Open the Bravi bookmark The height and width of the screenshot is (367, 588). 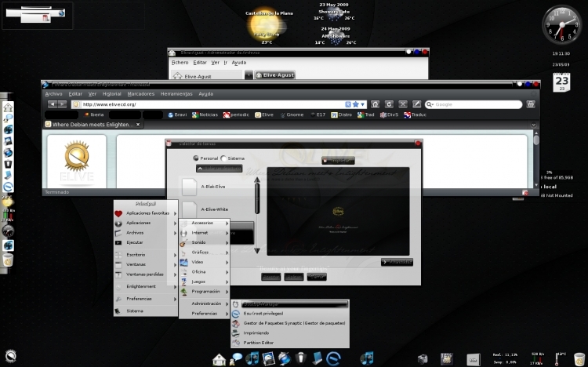177,114
